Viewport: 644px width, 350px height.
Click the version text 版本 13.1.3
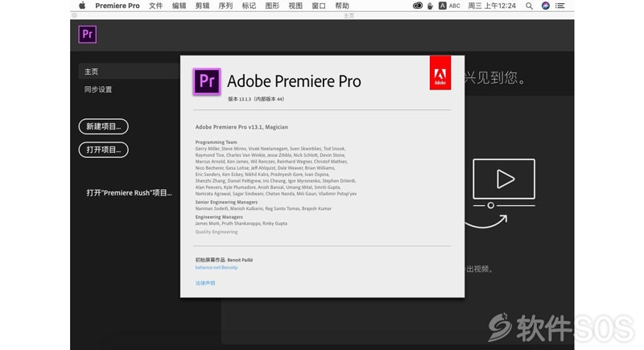256,99
